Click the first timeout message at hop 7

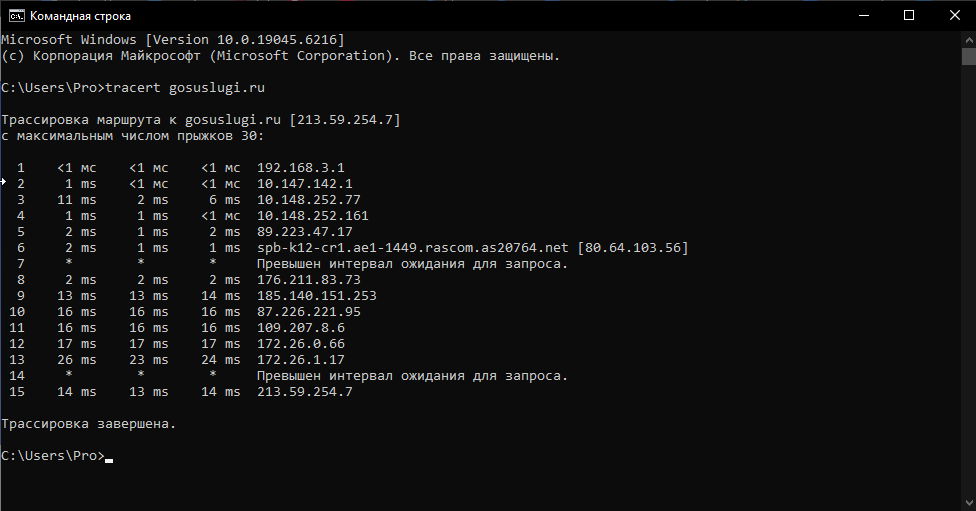click(x=413, y=264)
